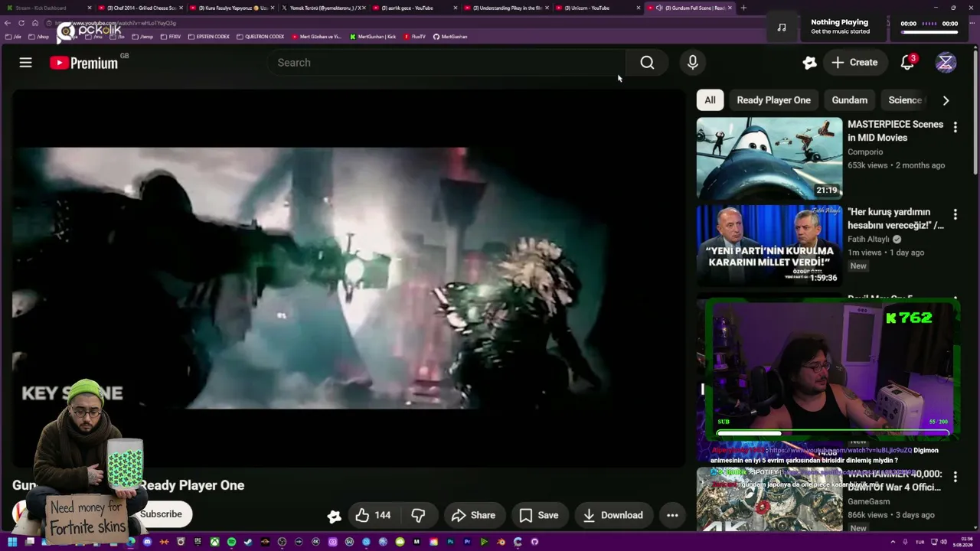The height and width of the screenshot is (551, 980).
Task: Click the Create button
Action: click(x=855, y=63)
